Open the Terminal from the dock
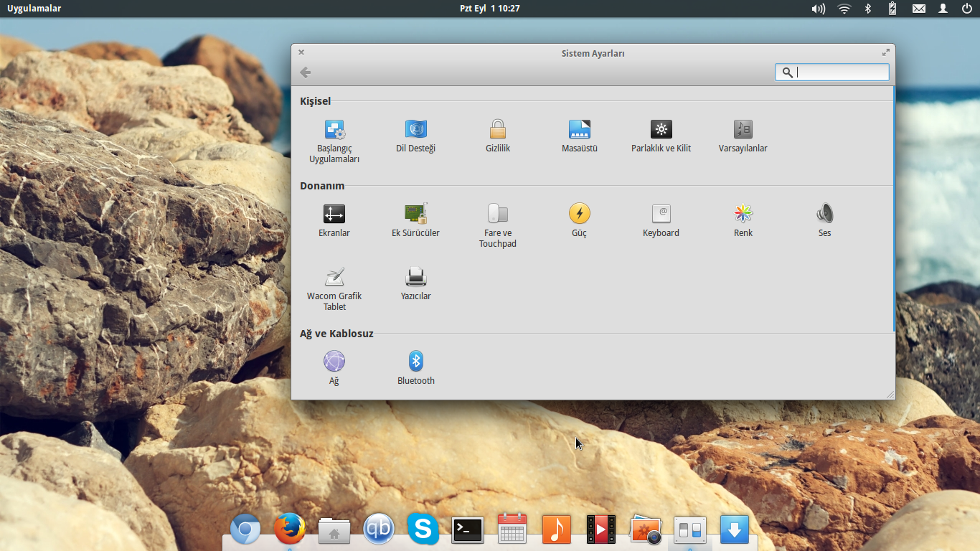 pos(468,530)
